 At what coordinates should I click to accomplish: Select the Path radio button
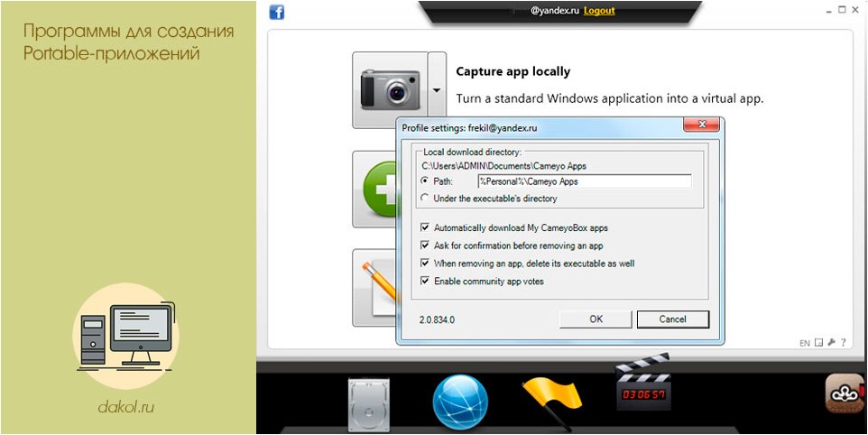tap(425, 181)
